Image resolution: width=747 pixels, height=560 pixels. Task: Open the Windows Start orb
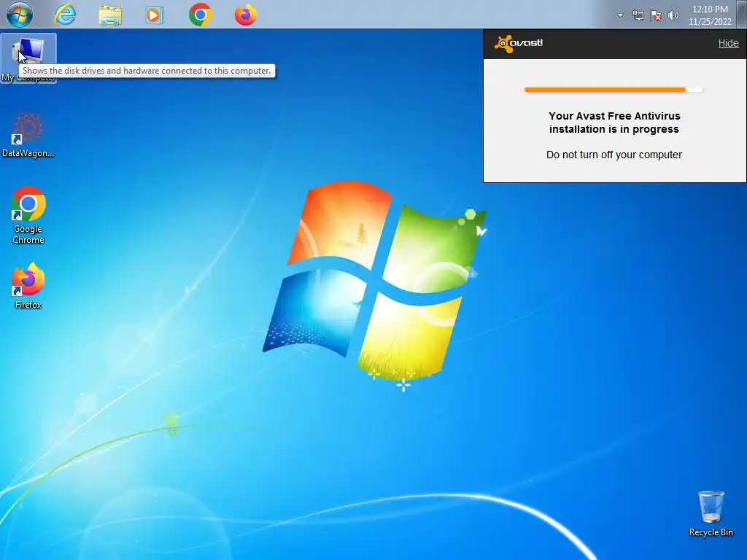20,15
